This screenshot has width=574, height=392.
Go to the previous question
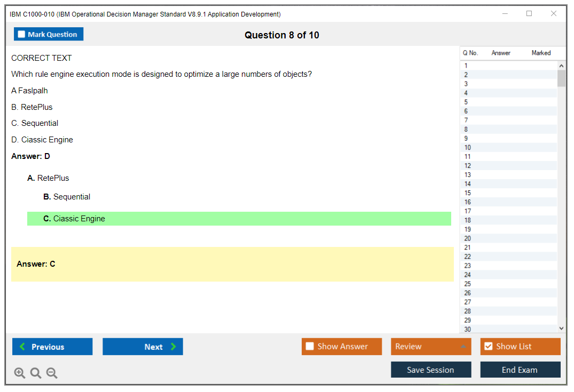[52, 347]
